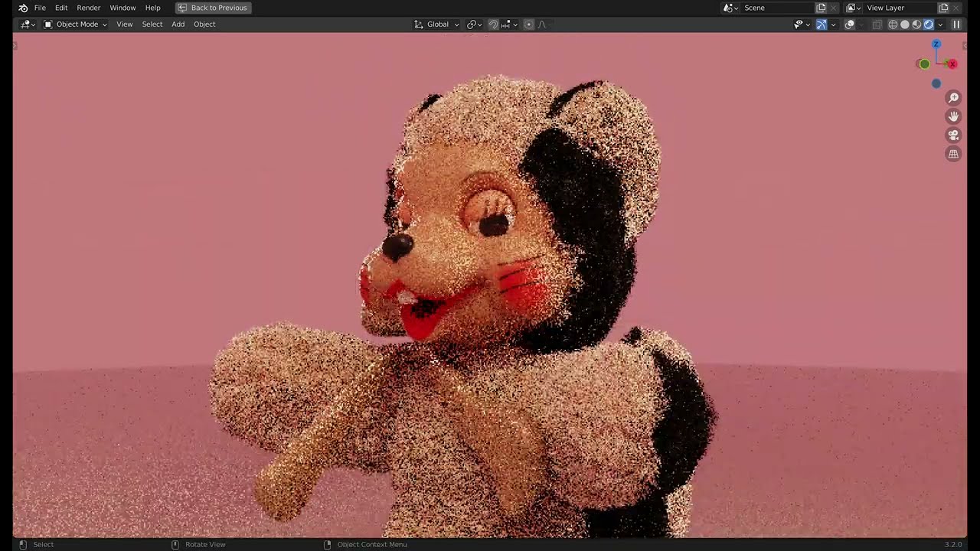
Task: Click the Rotate View status bar hint
Action: point(198,544)
